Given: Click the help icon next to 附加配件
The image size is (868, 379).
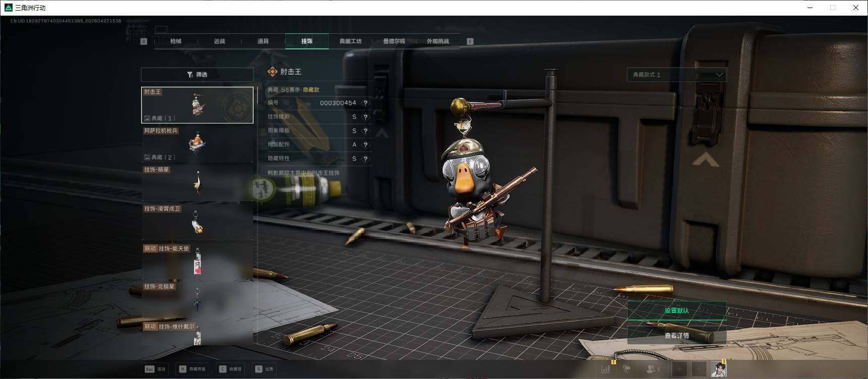Looking at the screenshot, I should coord(365,145).
